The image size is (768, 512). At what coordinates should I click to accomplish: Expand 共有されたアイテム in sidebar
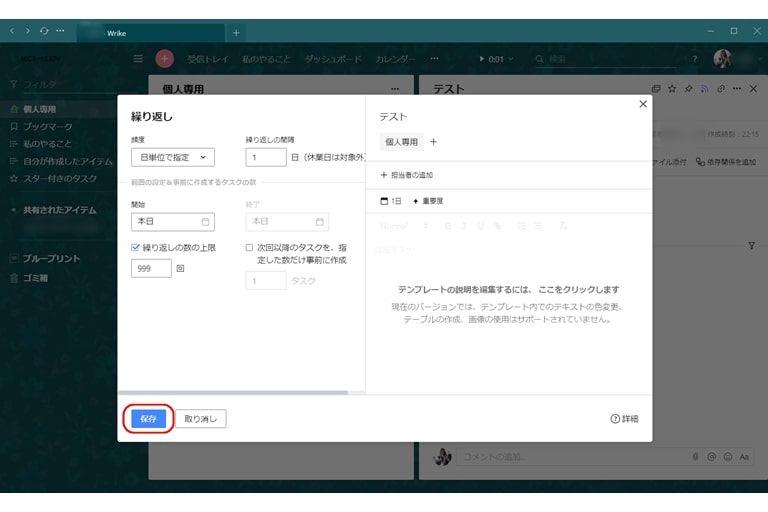coord(59,210)
